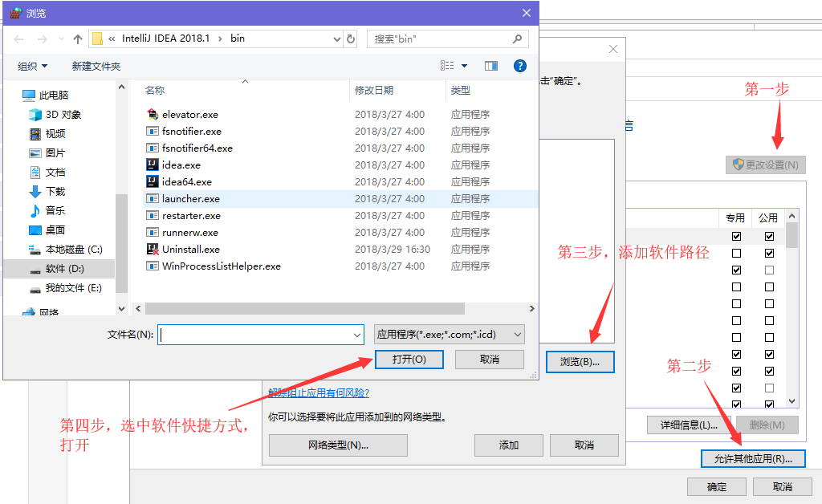Click the 打开(O) button
The image size is (822, 504).
[409, 359]
